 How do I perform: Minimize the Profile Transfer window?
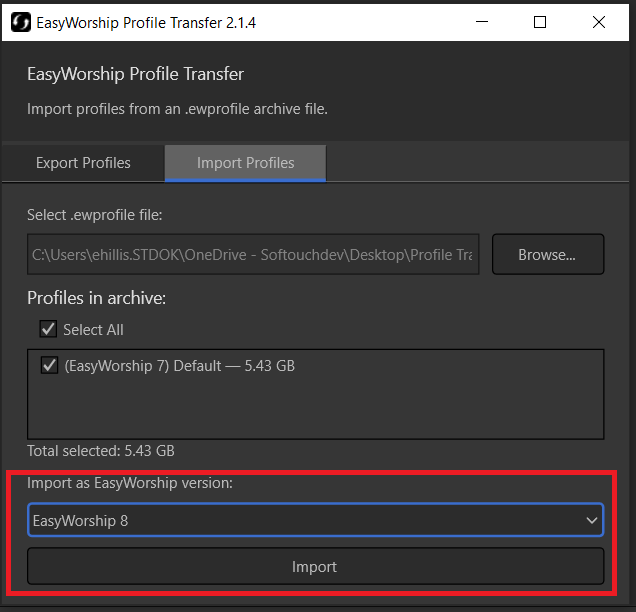[482, 22]
